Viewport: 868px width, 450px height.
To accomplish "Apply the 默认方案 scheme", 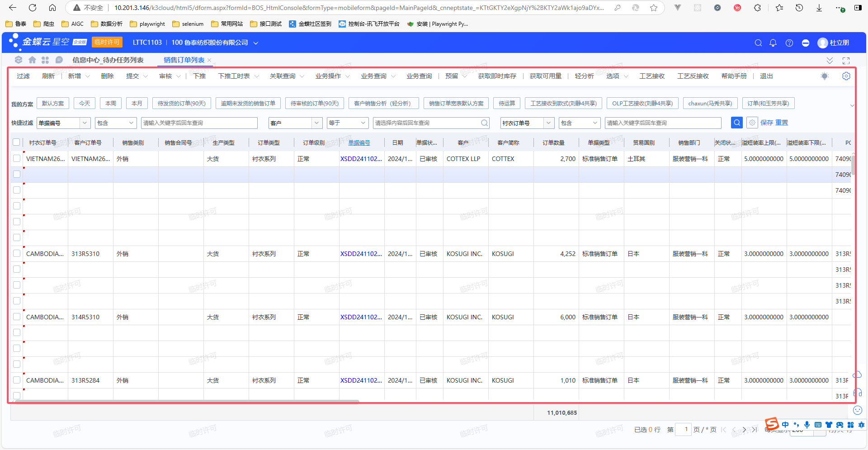I will (53, 103).
